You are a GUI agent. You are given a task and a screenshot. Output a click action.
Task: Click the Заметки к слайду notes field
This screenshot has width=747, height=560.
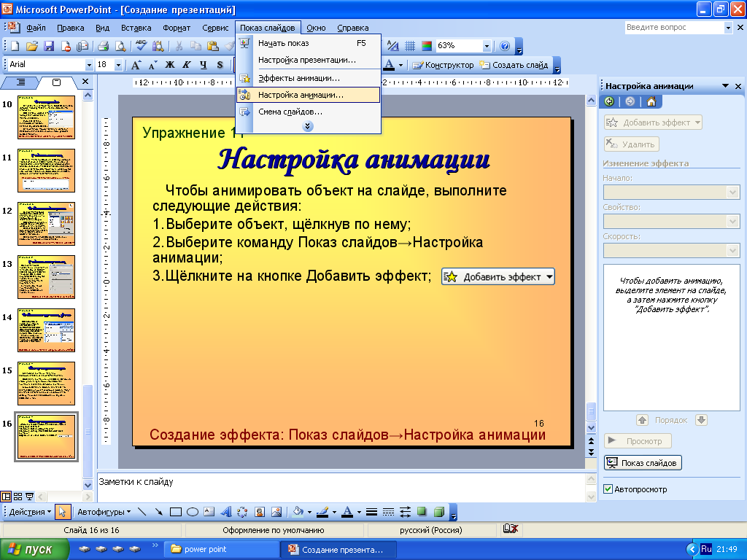click(341, 488)
